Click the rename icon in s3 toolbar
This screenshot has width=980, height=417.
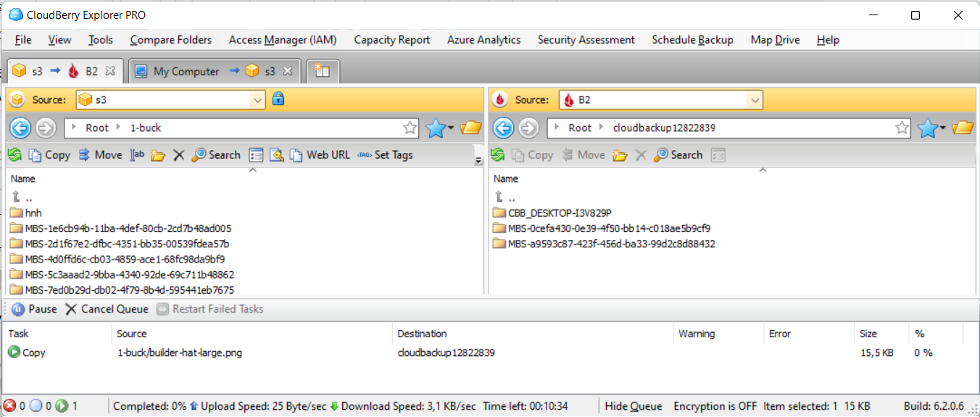(x=138, y=154)
